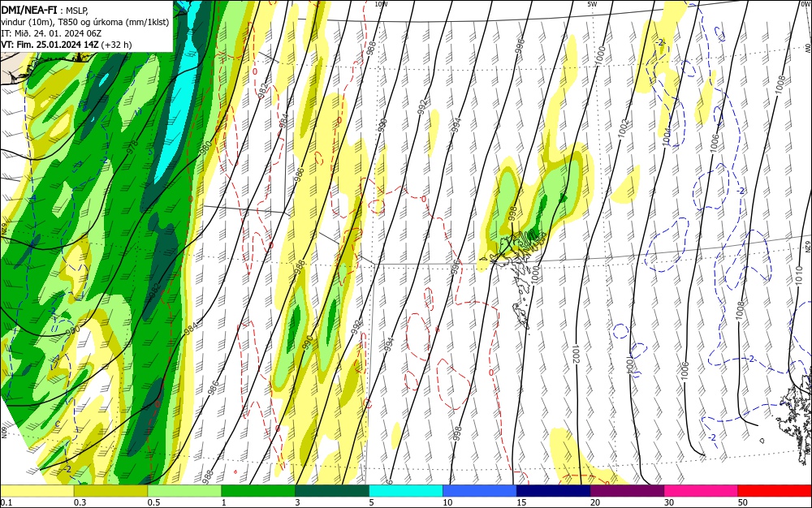Image resolution: width=812 pixels, height=508 pixels.
Task: Click the "50" legend value
Action: pos(743,502)
